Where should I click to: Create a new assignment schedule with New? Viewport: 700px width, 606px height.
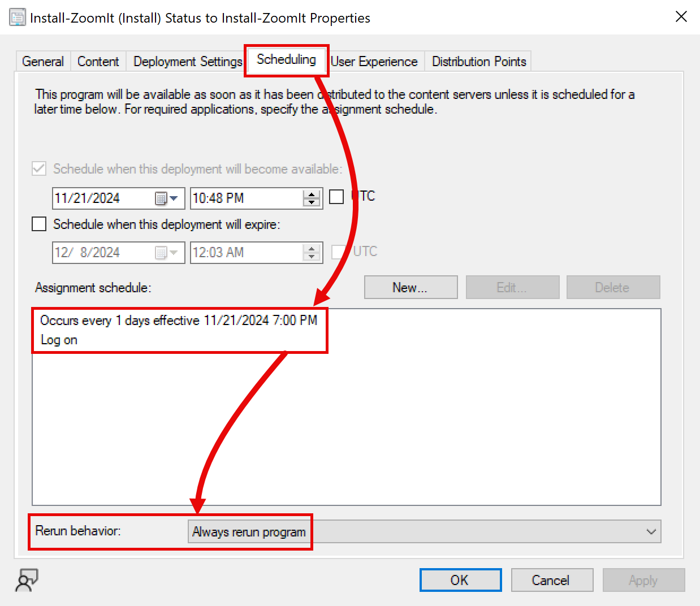(x=411, y=287)
